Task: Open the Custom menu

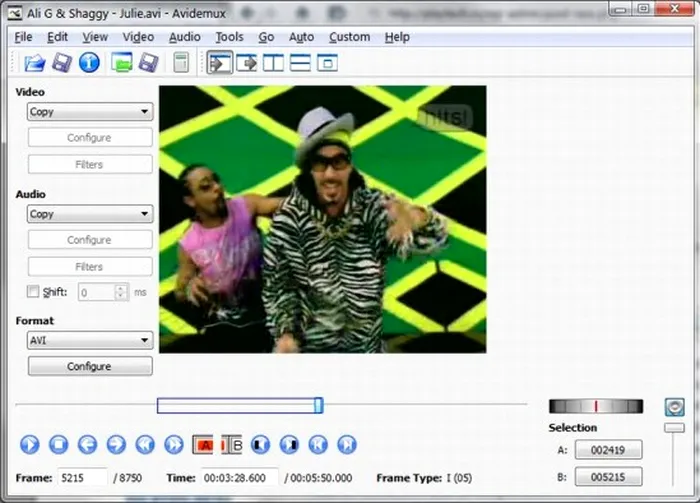Action: [349, 37]
